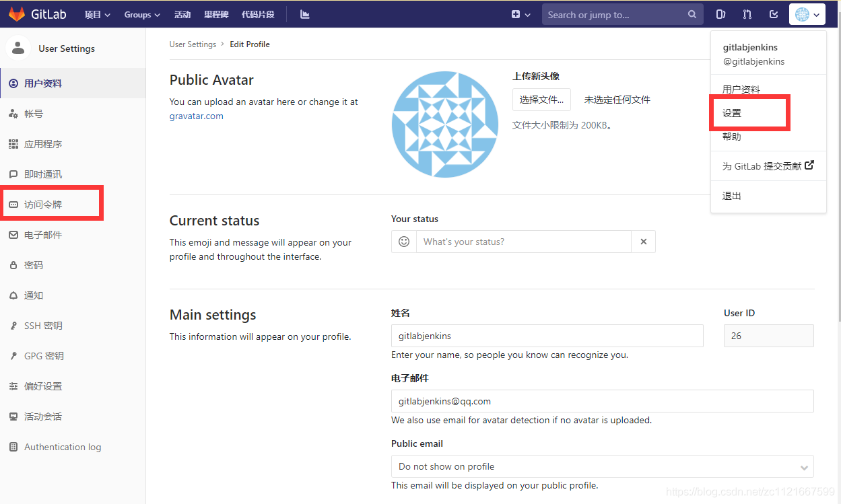Open the emoji picker smiley icon

(404, 242)
